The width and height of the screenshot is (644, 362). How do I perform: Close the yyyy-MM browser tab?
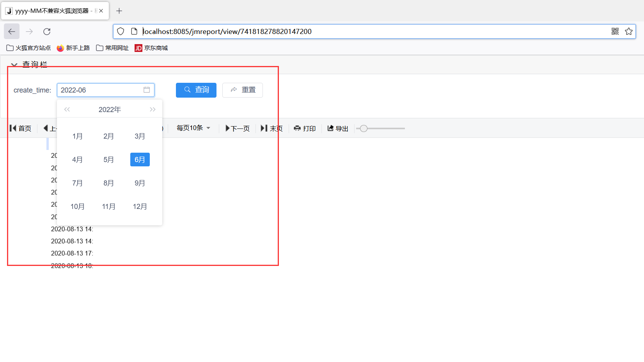coord(101,11)
